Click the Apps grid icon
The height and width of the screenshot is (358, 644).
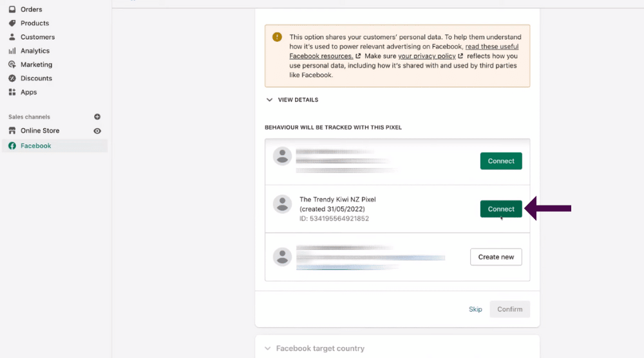click(12, 92)
